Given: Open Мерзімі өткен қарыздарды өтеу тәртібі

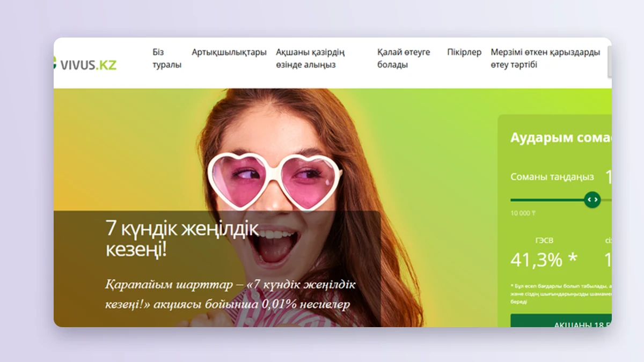Looking at the screenshot, I should click(x=545, y=58).
